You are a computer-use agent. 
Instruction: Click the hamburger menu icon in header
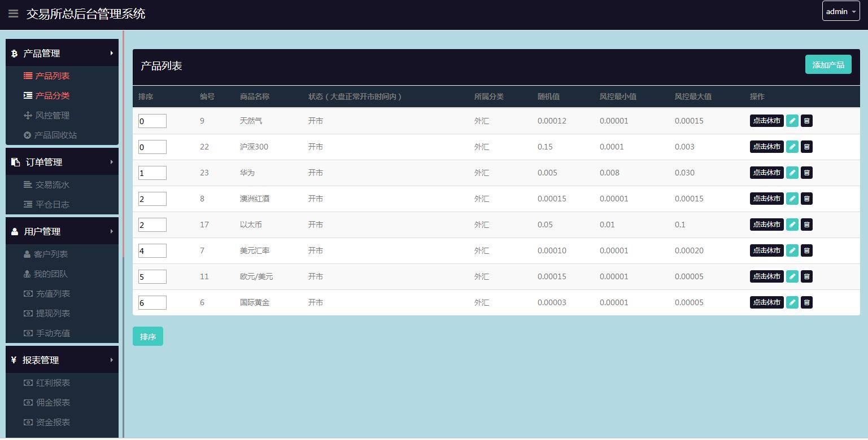13,14
